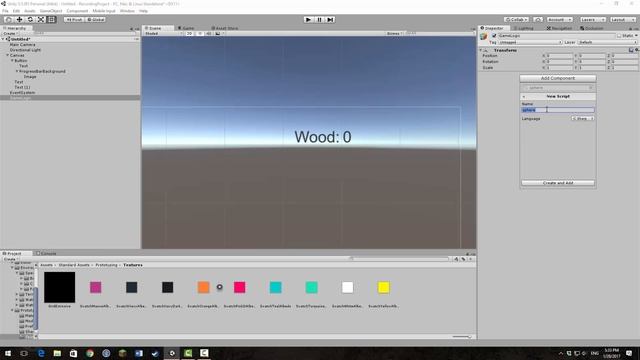The image size is (640, 360).
Task: Open the Transform help book icon
Action: pos(631,50)
